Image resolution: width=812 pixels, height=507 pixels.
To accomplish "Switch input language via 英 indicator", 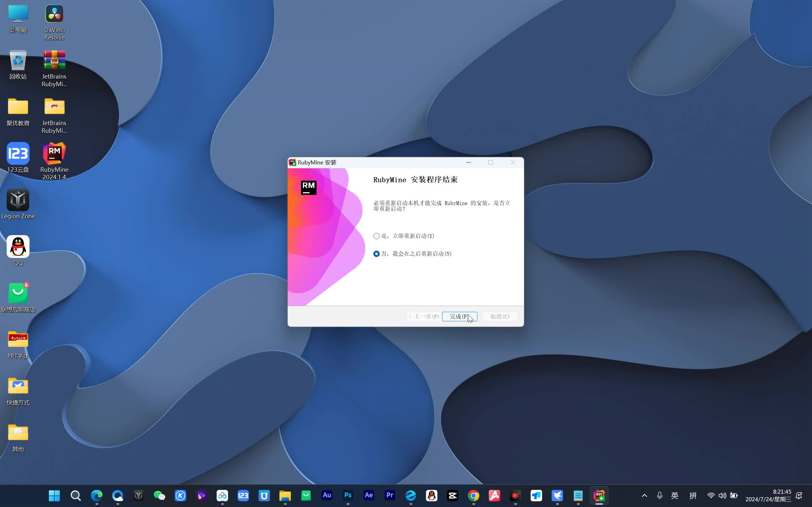I will [x=674, y=495].
